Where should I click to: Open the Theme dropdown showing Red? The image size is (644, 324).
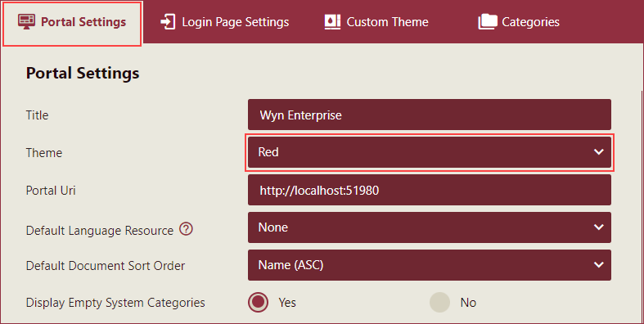[x=429, y=152]
